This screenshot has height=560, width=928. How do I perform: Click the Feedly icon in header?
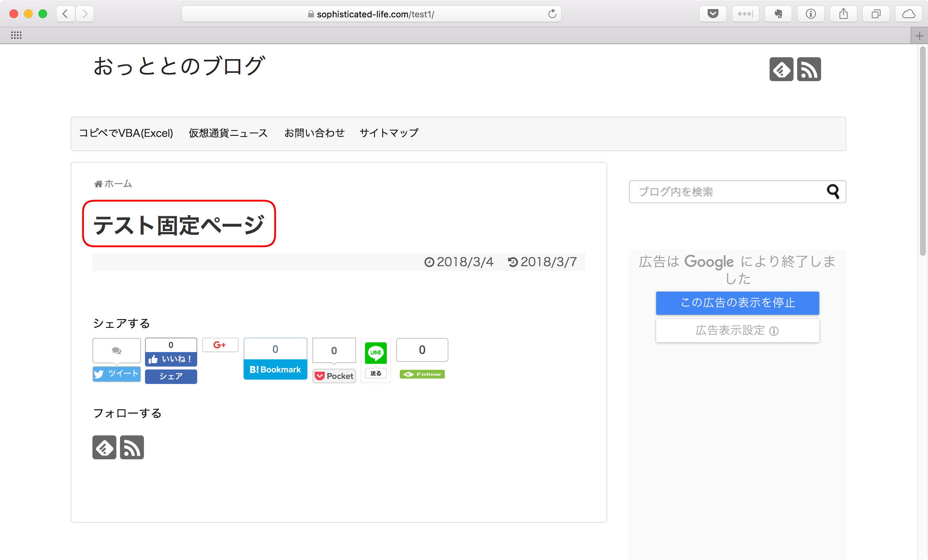pyautogui.click(x=781, y=70)
